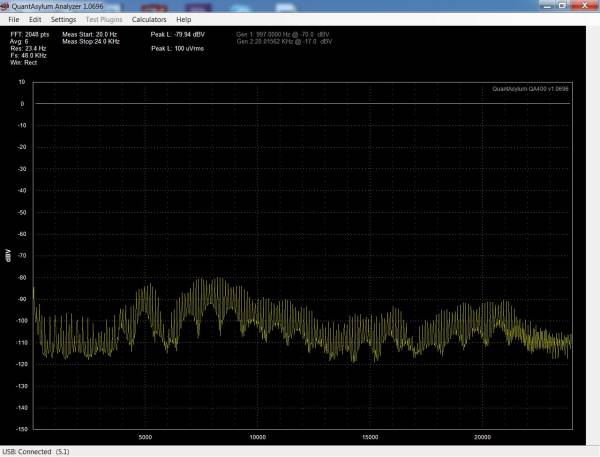Click the Meas Start: 20.0 Hz value
The image size is (600, 457).
point(90,34)
